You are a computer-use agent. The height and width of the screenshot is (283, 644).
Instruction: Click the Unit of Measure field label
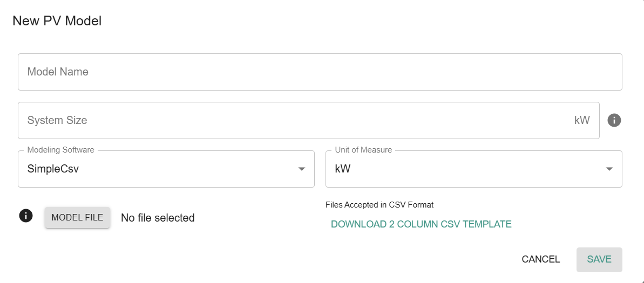tap(363, 150)
